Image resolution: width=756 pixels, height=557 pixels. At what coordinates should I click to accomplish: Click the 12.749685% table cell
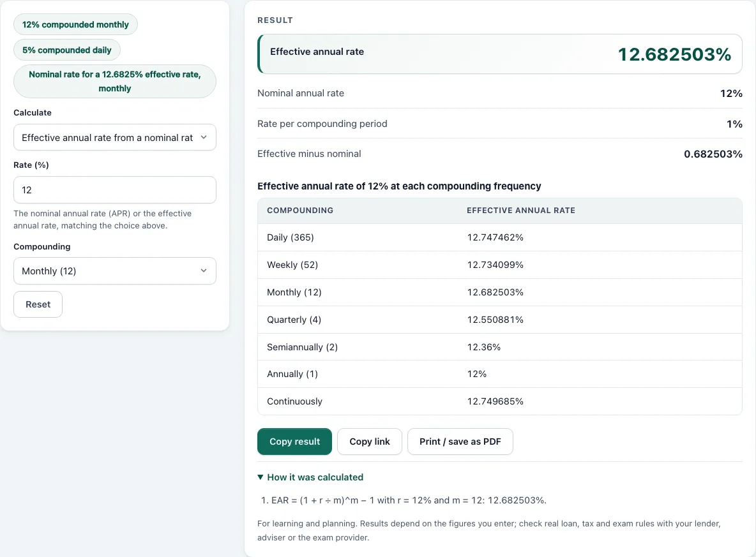[x=495, y=401]
